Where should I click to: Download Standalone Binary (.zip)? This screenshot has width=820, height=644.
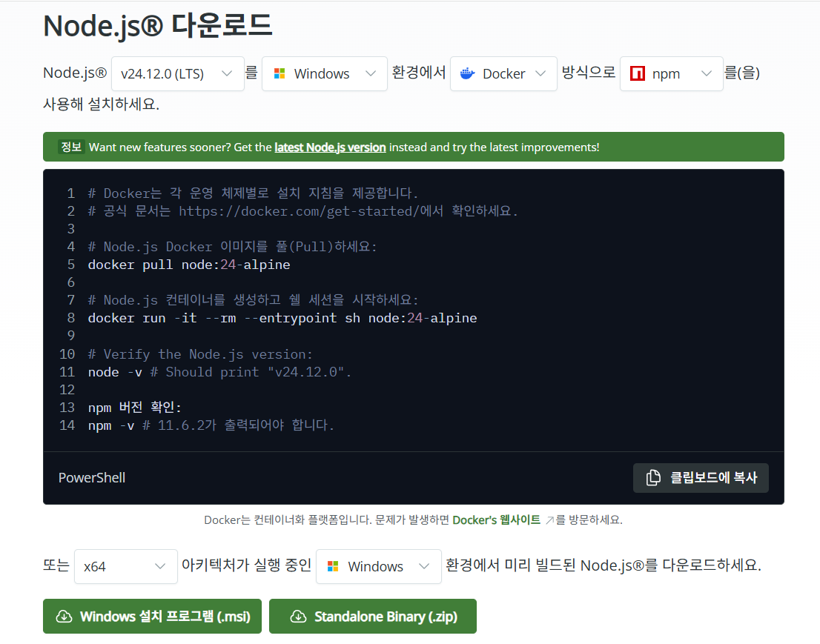[373, 617]
